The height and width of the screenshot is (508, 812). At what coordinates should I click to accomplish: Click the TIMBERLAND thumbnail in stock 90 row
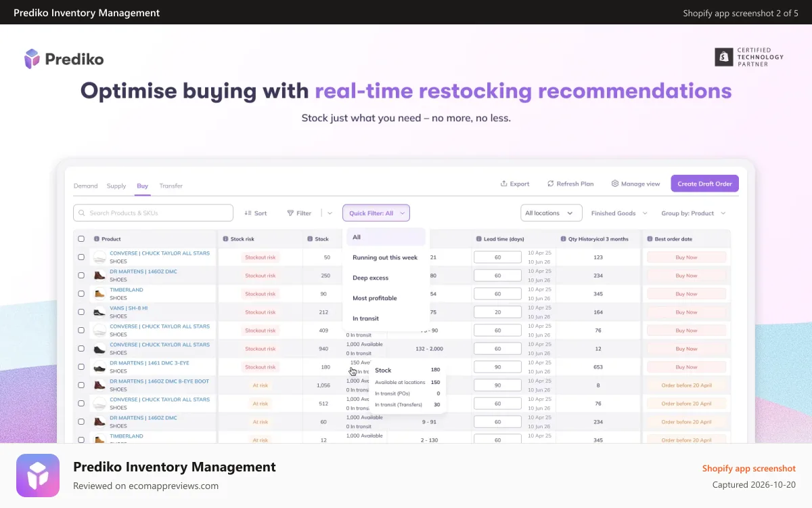[99, 294]
